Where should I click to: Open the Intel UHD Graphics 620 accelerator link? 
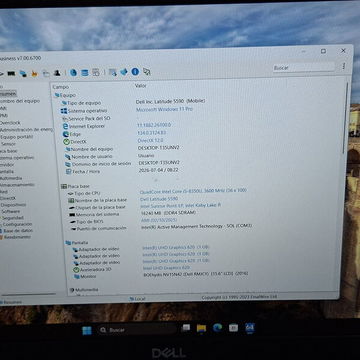166,268
